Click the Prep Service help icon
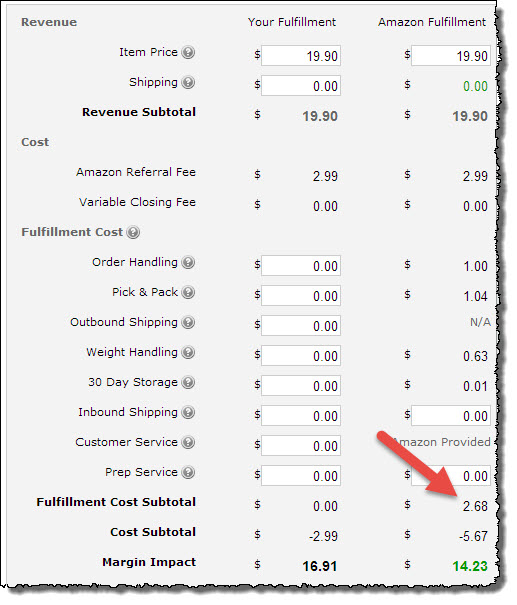 click(188, 472)
